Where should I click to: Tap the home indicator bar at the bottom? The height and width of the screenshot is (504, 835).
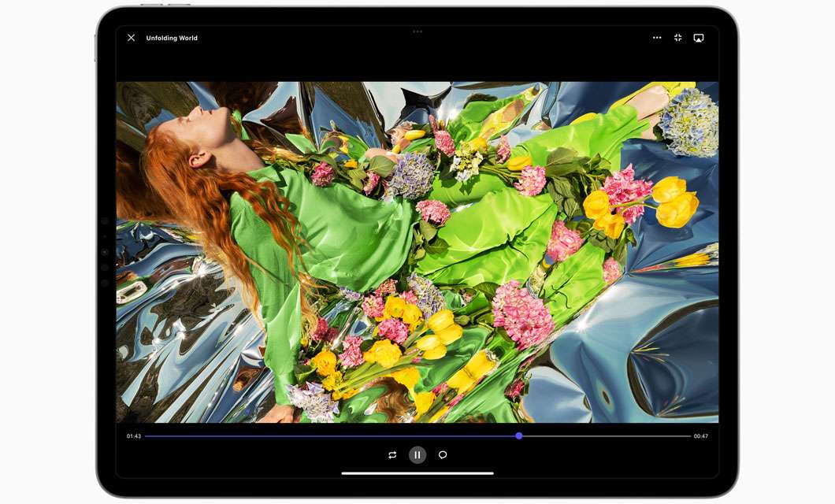(417, 471)
